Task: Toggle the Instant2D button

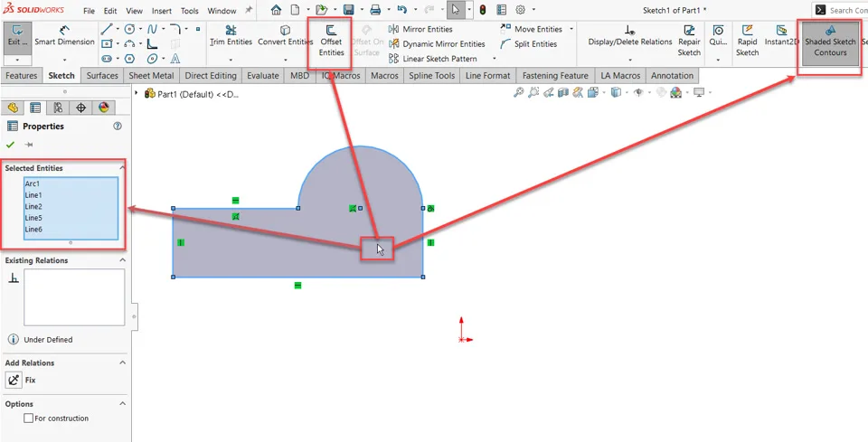Action: tap(781, 36)
